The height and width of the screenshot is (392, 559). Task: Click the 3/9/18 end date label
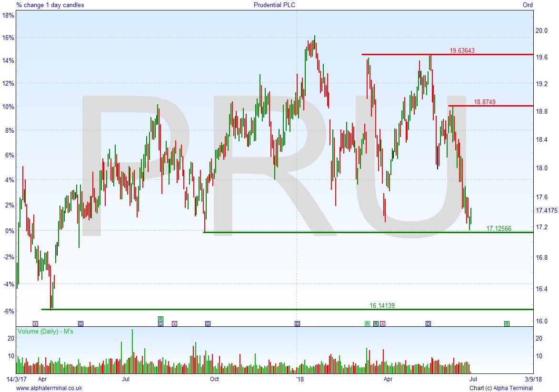[x=532, y=379]
